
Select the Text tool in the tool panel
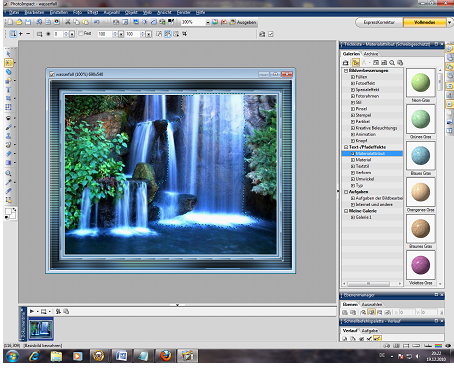(x=9, y=90)
